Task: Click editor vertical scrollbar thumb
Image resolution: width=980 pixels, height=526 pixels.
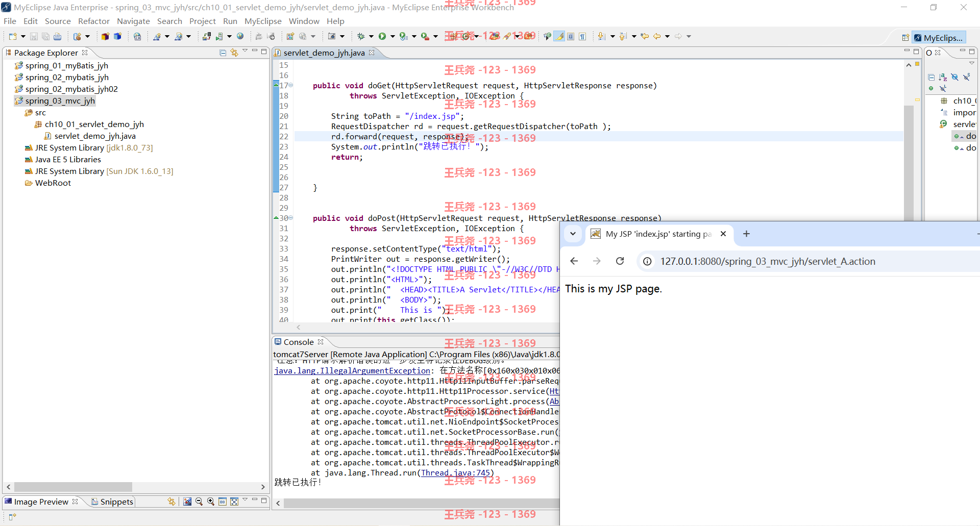Action: pos(909,163)
